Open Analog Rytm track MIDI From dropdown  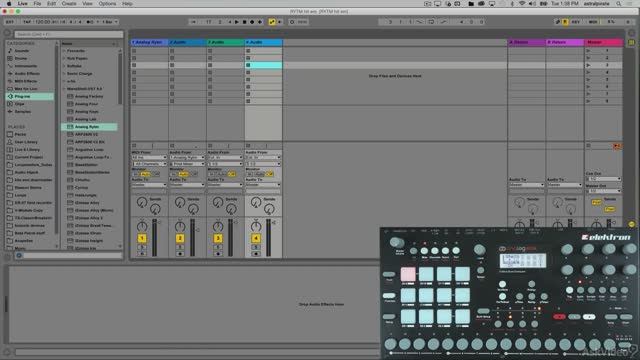149,158
